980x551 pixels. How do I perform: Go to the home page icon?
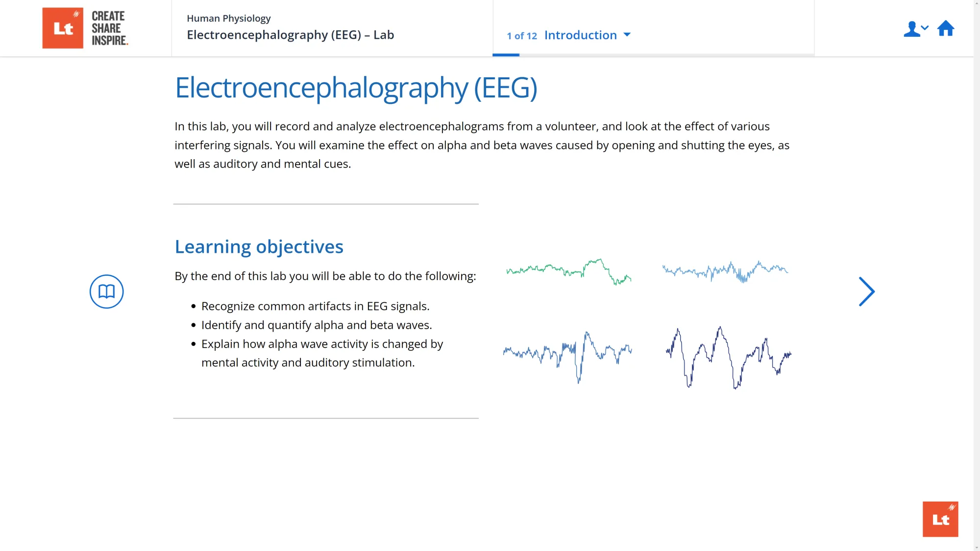[x=946, y=28]
